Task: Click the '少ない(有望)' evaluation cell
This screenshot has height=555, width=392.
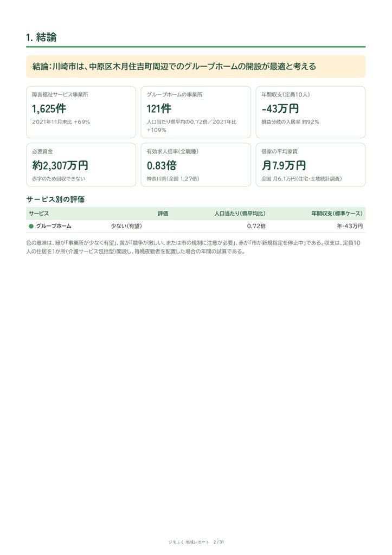Action: [x=126, y=226]
